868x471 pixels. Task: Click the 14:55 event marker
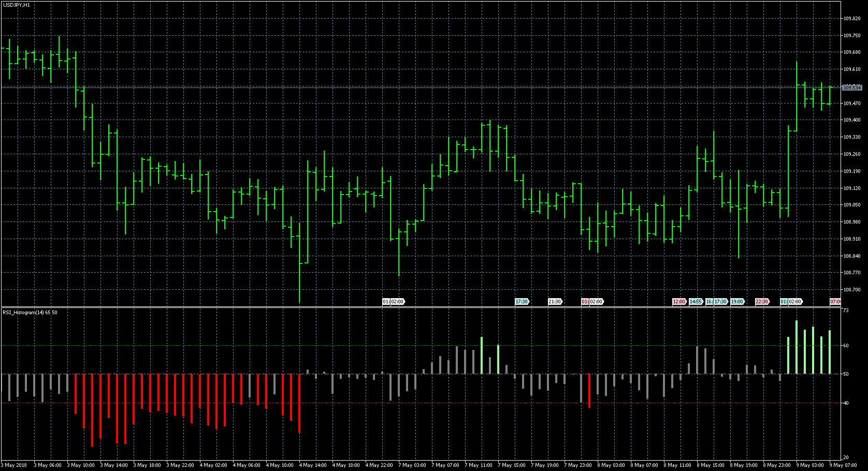pos(696,302)
